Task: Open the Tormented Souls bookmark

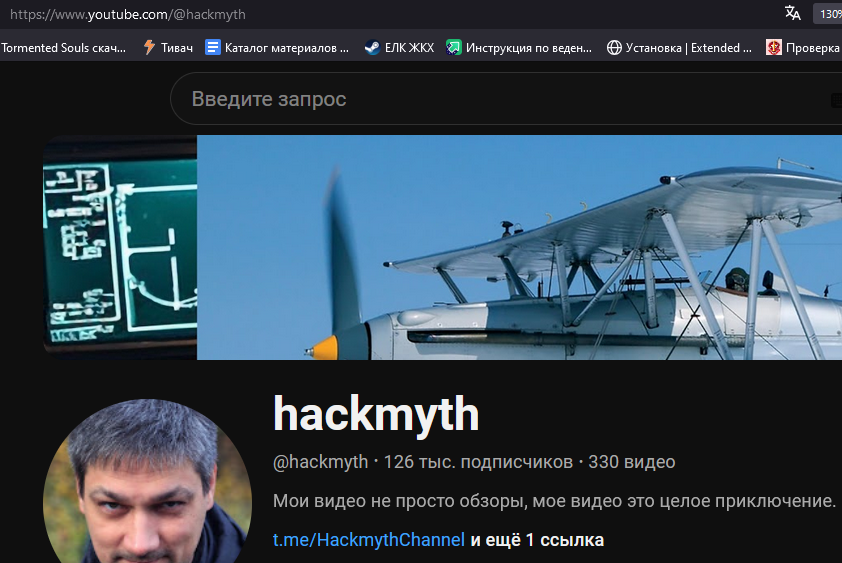Action: 63,48
